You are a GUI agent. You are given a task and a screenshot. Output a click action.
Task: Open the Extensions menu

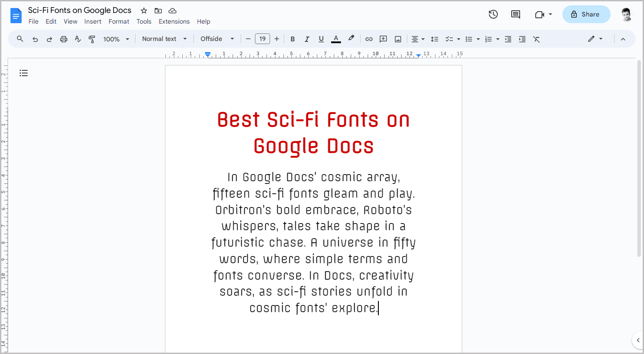174,21
